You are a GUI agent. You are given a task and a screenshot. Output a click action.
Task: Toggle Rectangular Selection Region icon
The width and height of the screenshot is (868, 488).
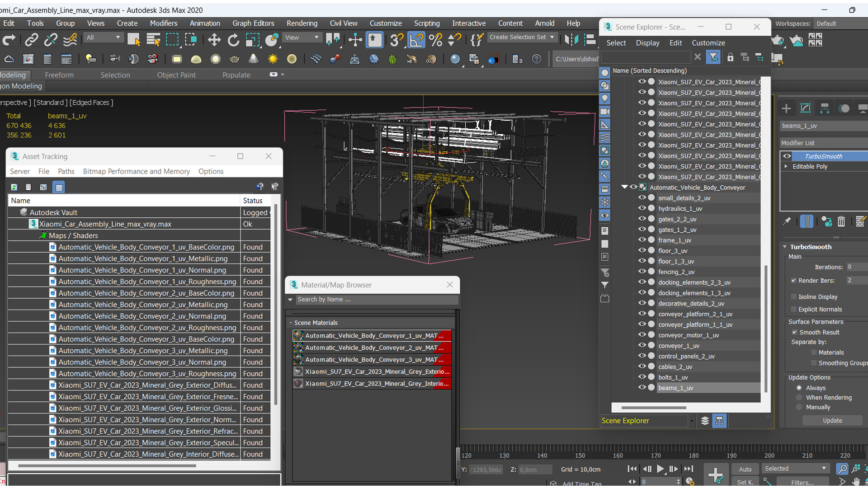pyautogui.click(x=172, y=40)
